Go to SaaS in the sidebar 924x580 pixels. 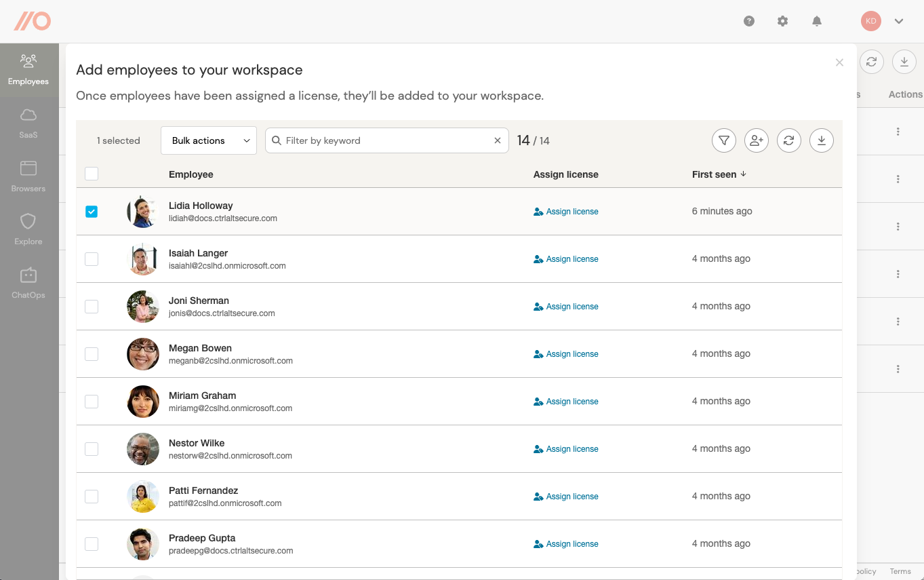point(28,122)
